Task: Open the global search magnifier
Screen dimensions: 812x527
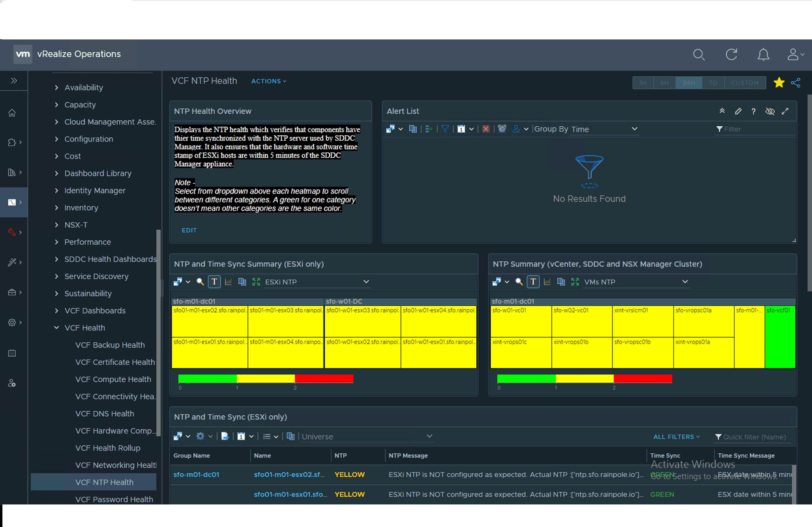Action: (x=698, y=54)
